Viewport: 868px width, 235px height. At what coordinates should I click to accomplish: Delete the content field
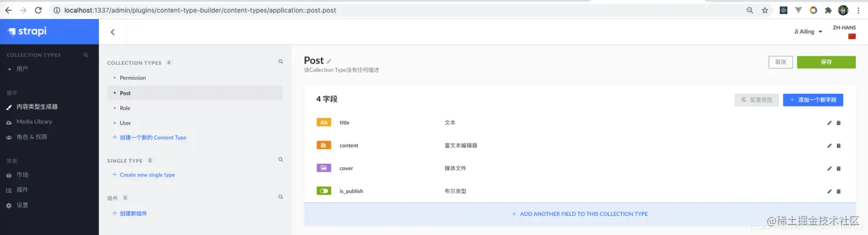[839, 145]
